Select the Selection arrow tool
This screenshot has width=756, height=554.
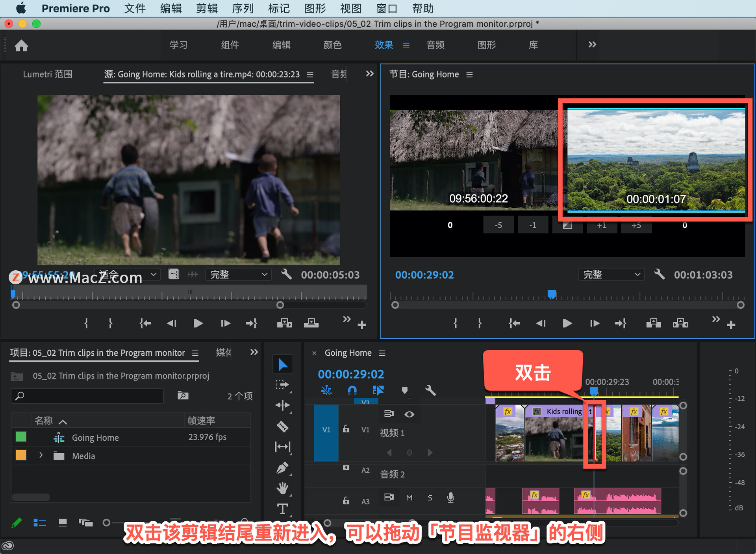[x=282, y=364]
